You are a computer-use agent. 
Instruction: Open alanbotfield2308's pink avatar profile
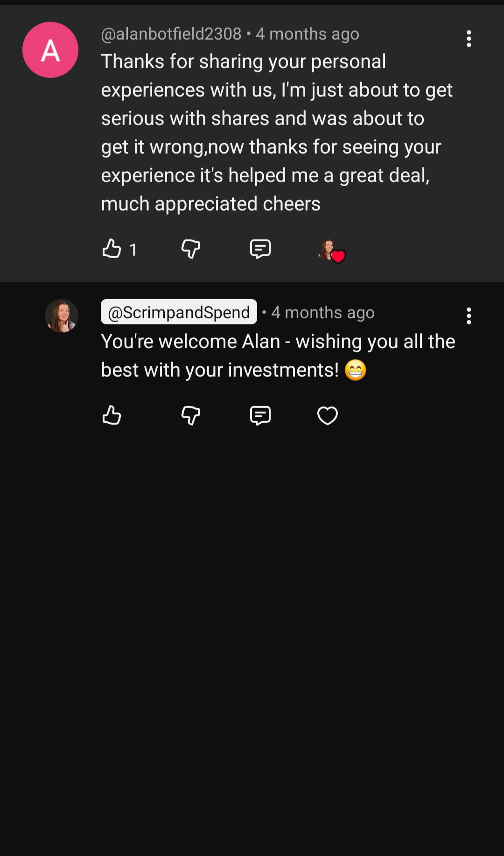(x=50, y=50)
